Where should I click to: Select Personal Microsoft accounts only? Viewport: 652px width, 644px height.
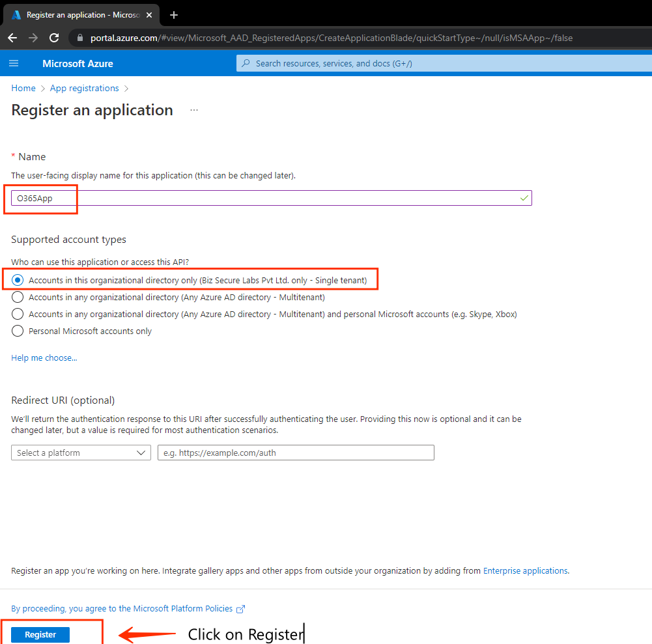[x=18, y=331]
